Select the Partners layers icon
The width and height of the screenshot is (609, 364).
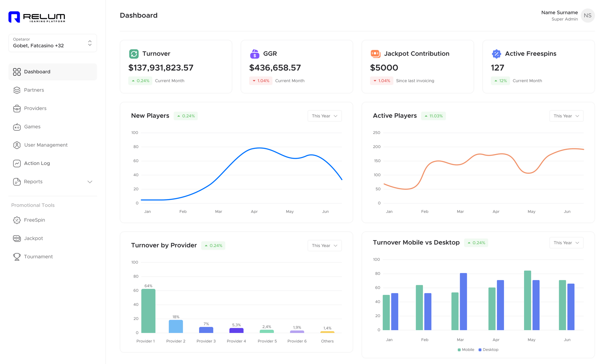tap(17, 90)
